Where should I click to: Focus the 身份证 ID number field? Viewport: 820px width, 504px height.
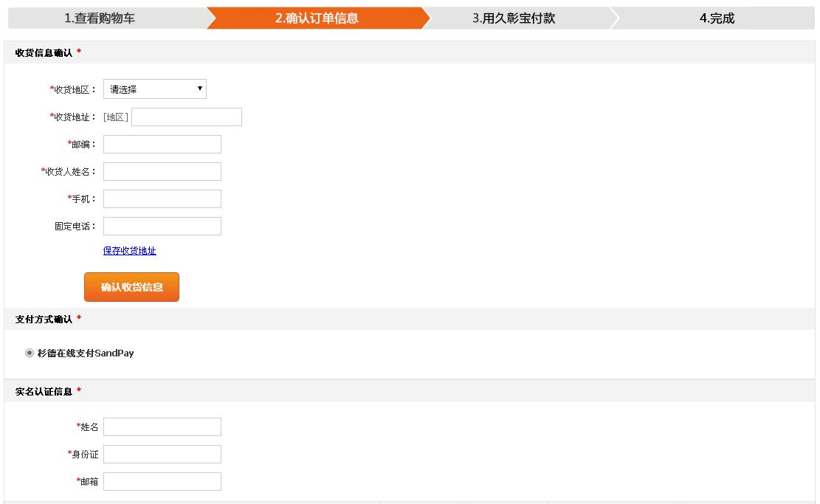click(162, 454)
